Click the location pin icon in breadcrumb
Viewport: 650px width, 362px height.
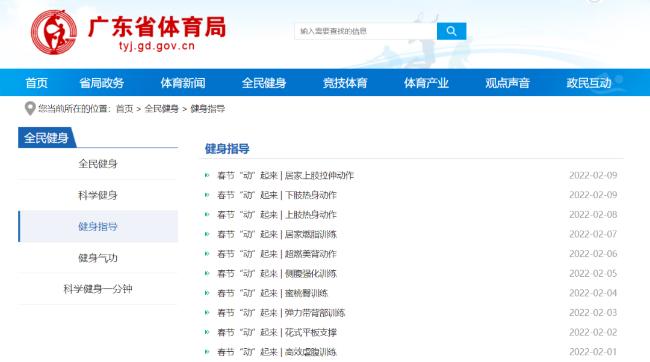tap(30, 109)
